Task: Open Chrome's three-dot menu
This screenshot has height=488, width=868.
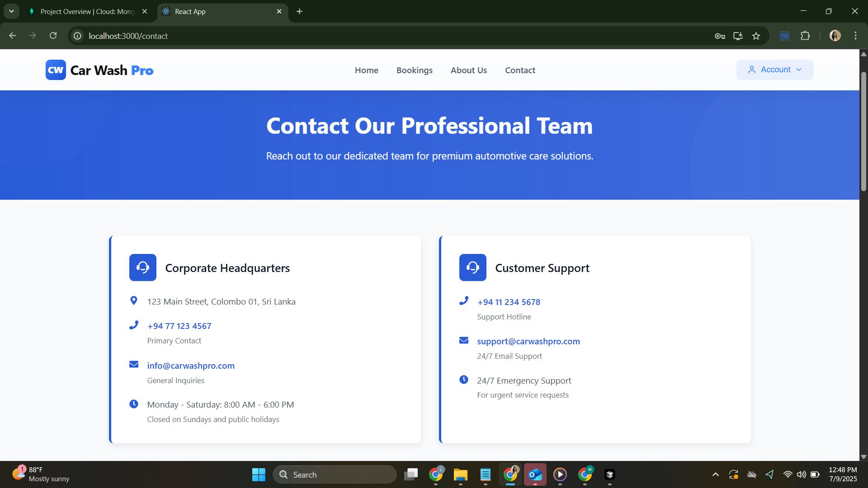Action: (855, 36)
